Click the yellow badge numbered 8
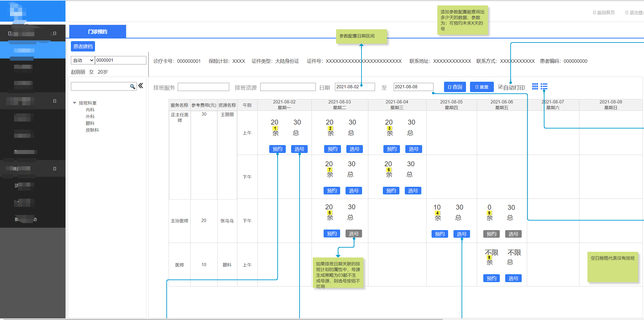Image resolution: width=644 pixels, height=320 pixels. [489, 257]
